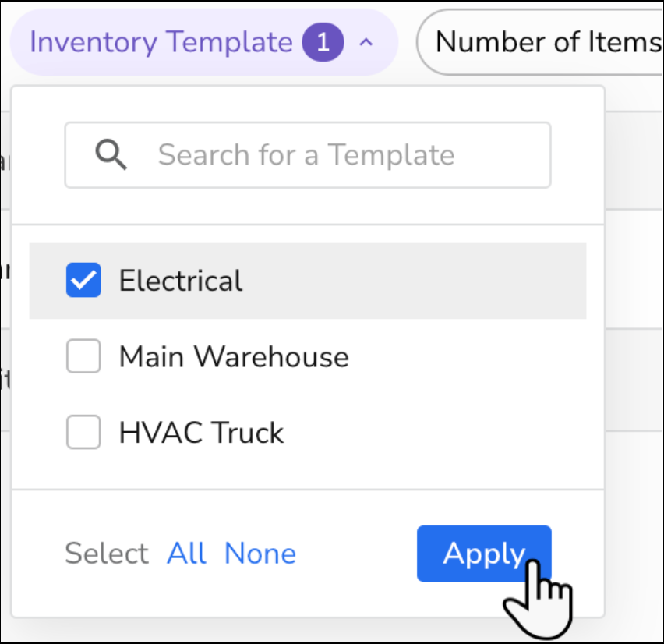664x644 pixels.
Task: Enable the HVAC Truck checkbox
Action: [x=83, y=433]
